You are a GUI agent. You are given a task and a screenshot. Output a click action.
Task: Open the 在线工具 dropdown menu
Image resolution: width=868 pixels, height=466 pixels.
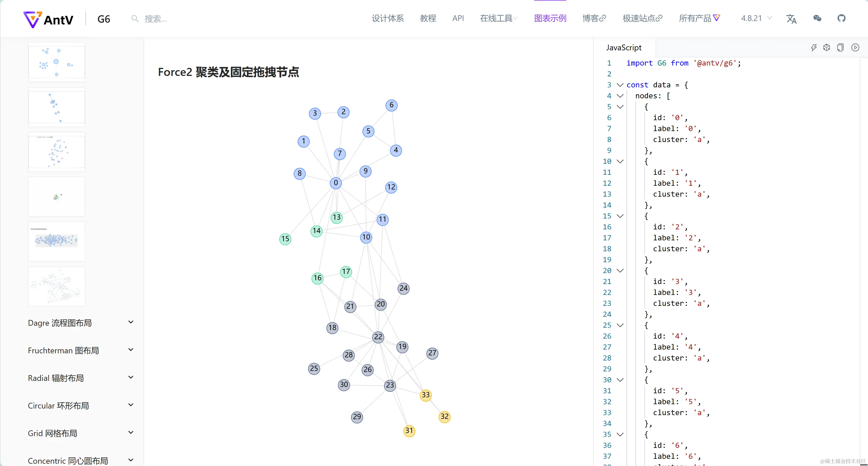[x=498, y=18]
